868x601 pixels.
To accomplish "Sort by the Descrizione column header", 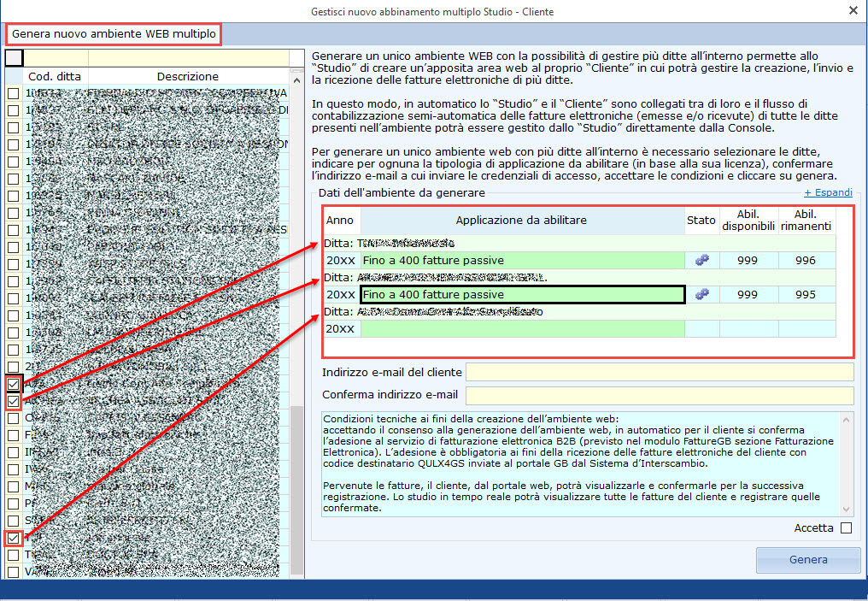I will click(x=188, y=76).
